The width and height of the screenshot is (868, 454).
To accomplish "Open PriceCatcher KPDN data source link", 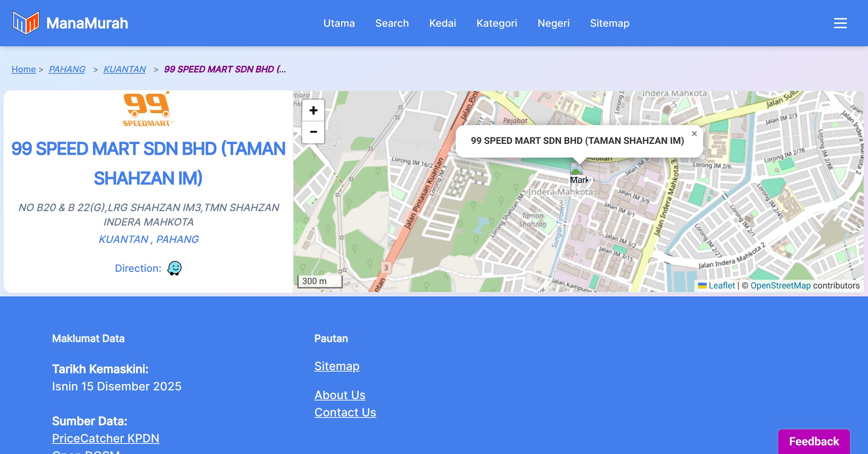I will pos(106,438).
